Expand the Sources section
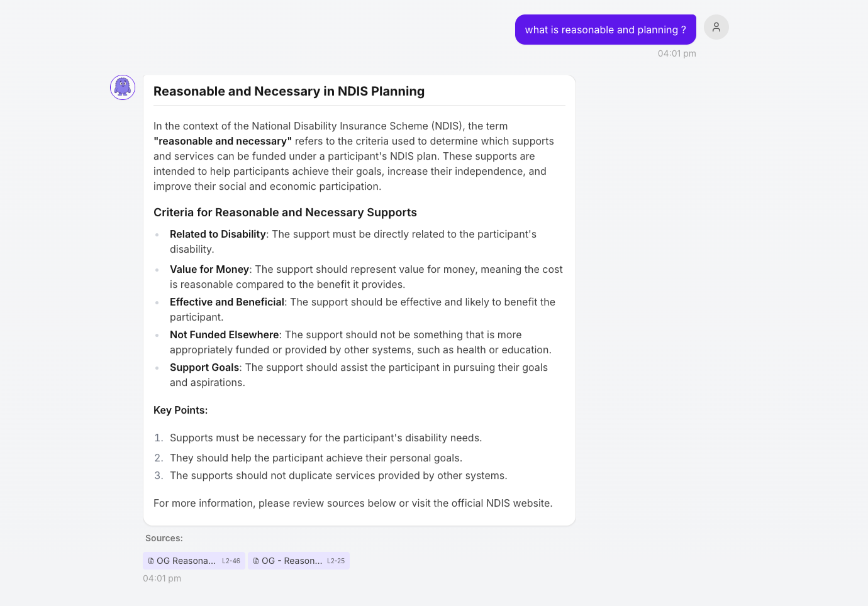 [x=164, y=538]
